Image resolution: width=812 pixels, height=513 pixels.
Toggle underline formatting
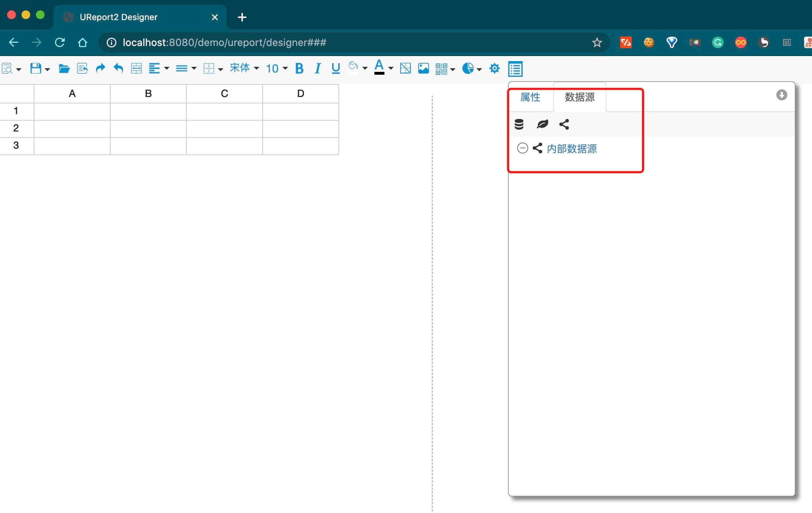(x=336, y=68)
